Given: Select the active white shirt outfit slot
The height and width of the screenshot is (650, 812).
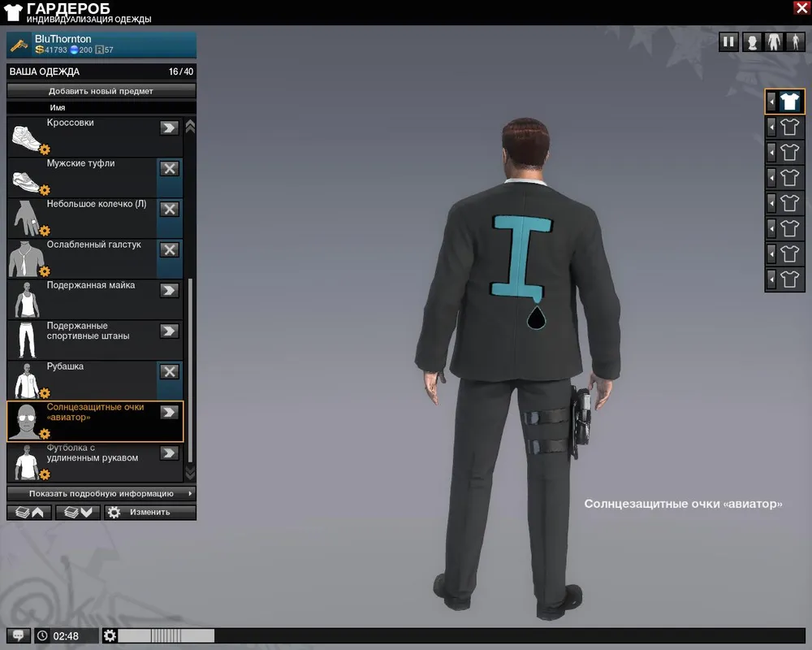Looking at the screenshot, I should [790, 102].
